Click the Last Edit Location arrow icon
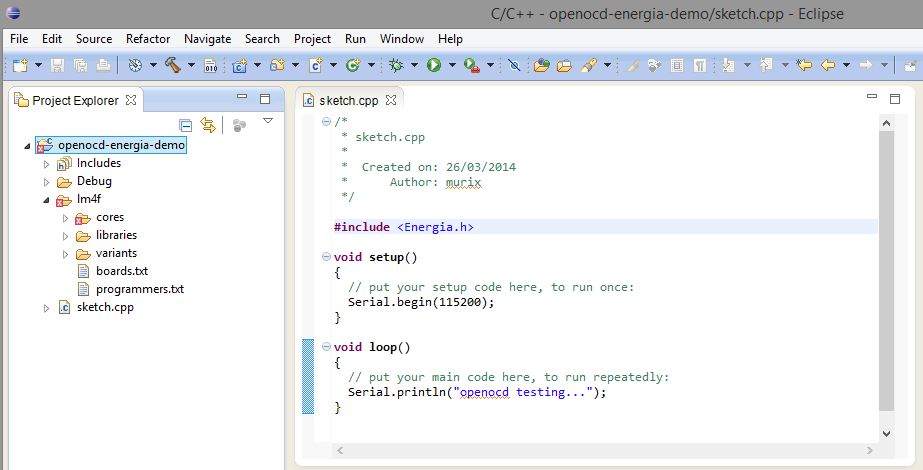 click(804, 65)
